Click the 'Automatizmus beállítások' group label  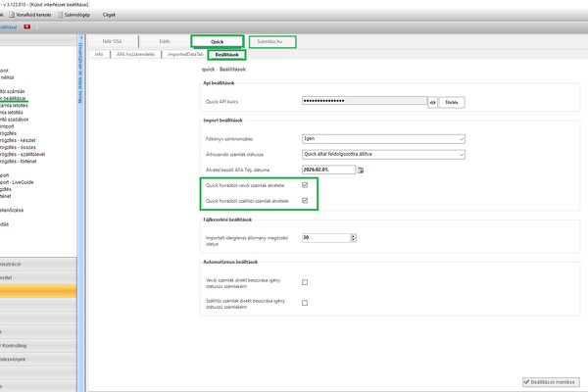coord(230,262)
